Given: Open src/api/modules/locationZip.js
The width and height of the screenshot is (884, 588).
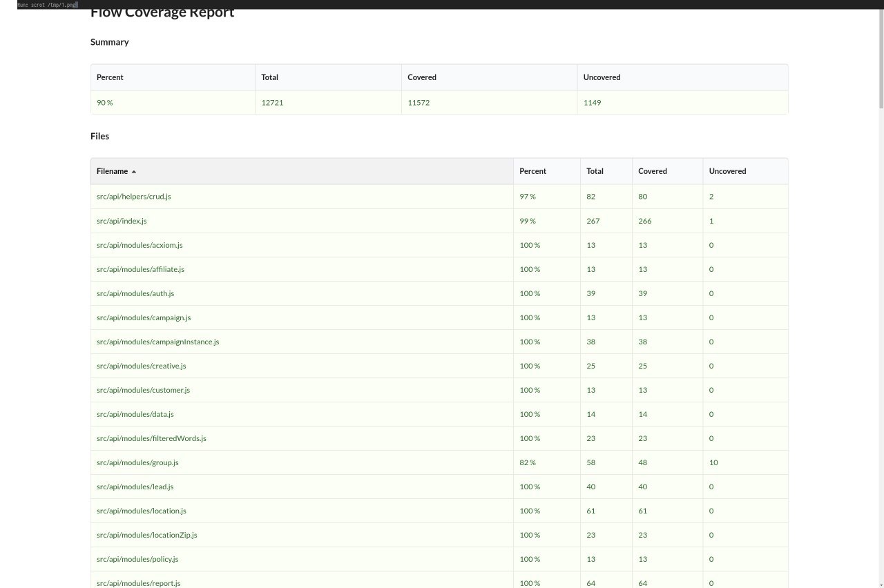Looking at the screenshot, I should click(147, 535).
